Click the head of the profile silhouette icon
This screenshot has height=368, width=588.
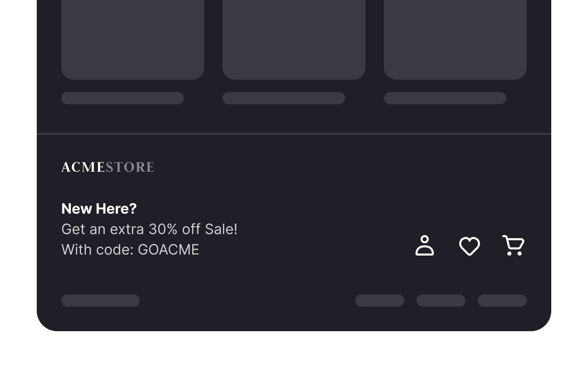pos(425,239)
